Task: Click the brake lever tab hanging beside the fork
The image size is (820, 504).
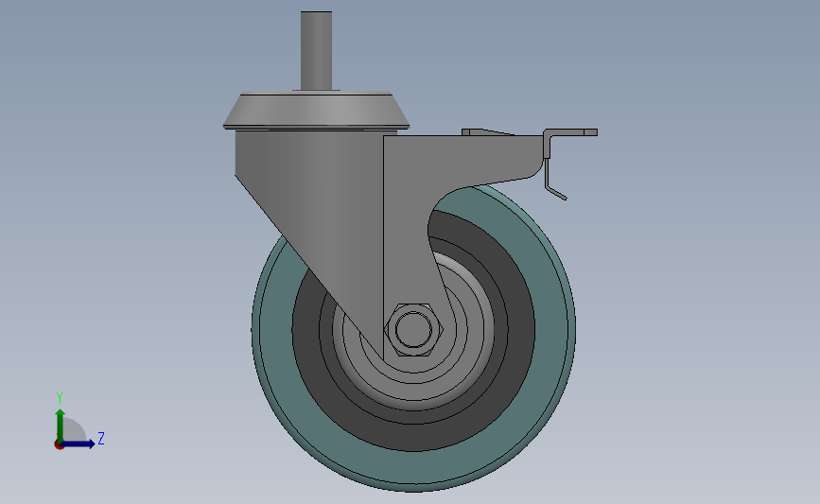Action: [x=554, y=180]
